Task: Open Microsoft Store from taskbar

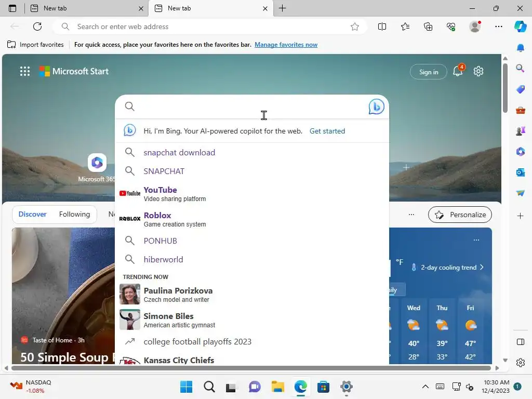Action: [x=323, y=387]
